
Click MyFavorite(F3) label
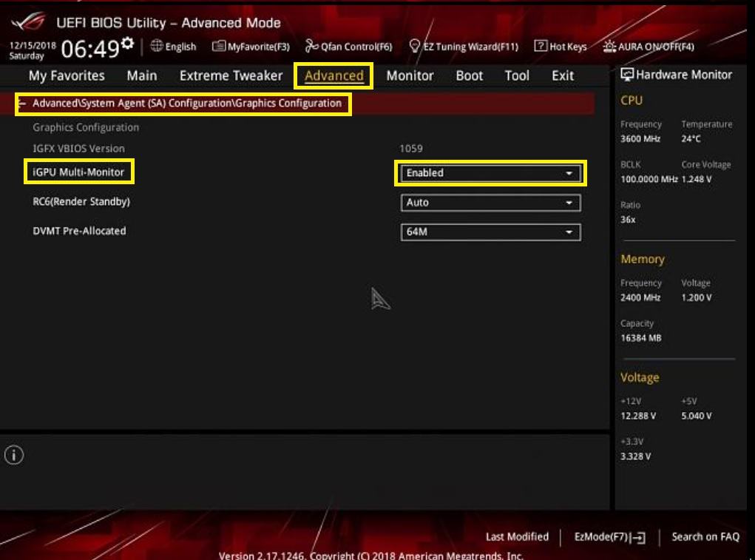click(259, 47)
